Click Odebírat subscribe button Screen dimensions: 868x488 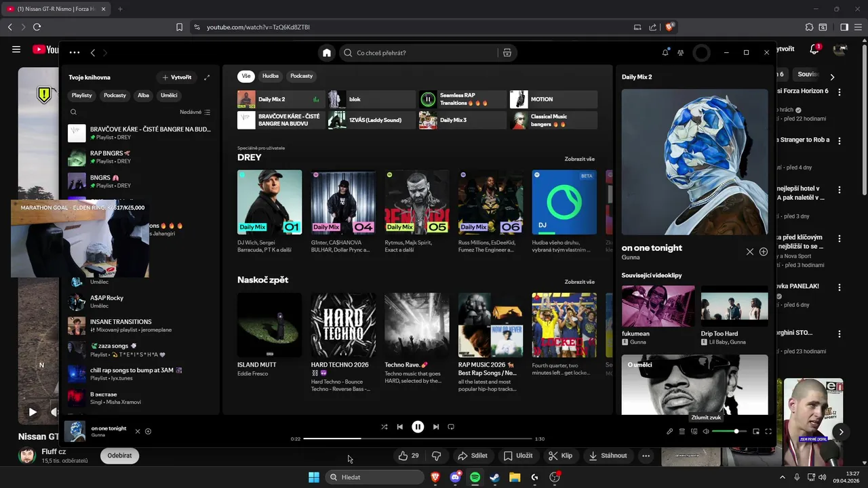[119, 455]
